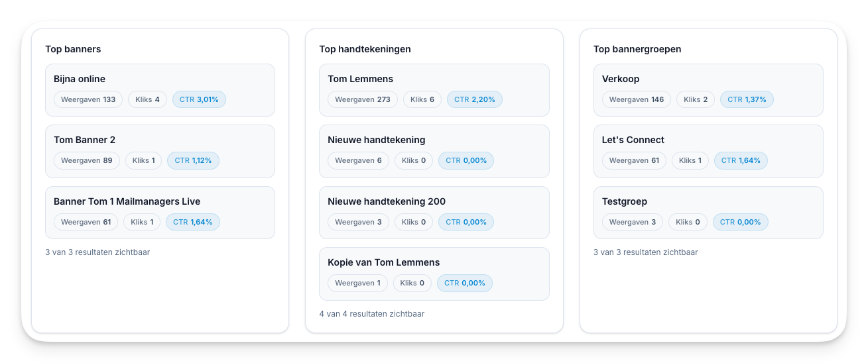868x363 pixels.
Task: Click the CTR 3,01% badge
Action: 199,99
